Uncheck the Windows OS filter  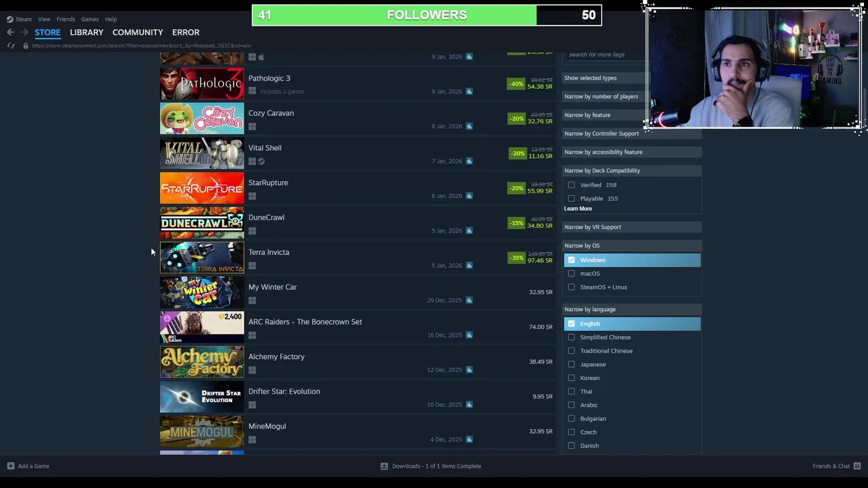571,260
